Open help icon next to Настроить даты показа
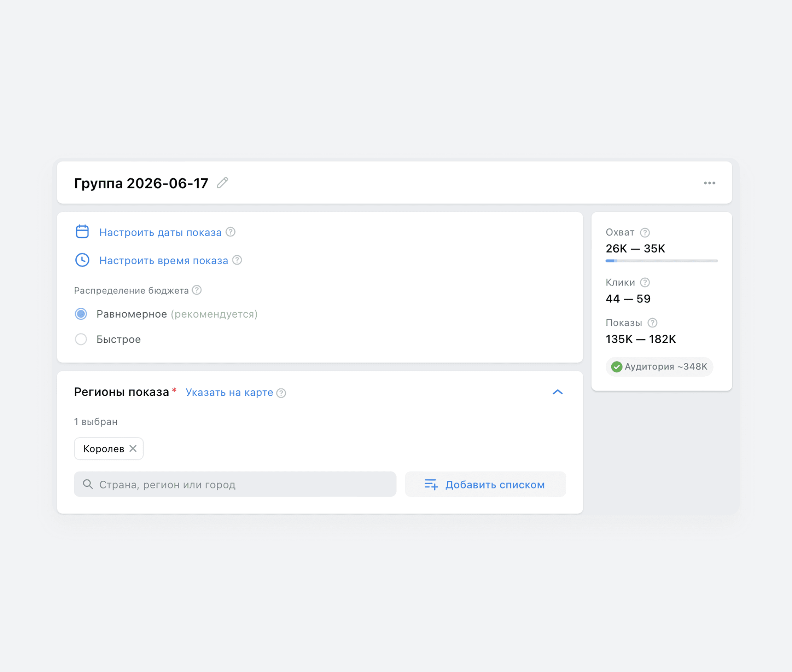Screen dimensions: 792x672 point(231,232)
